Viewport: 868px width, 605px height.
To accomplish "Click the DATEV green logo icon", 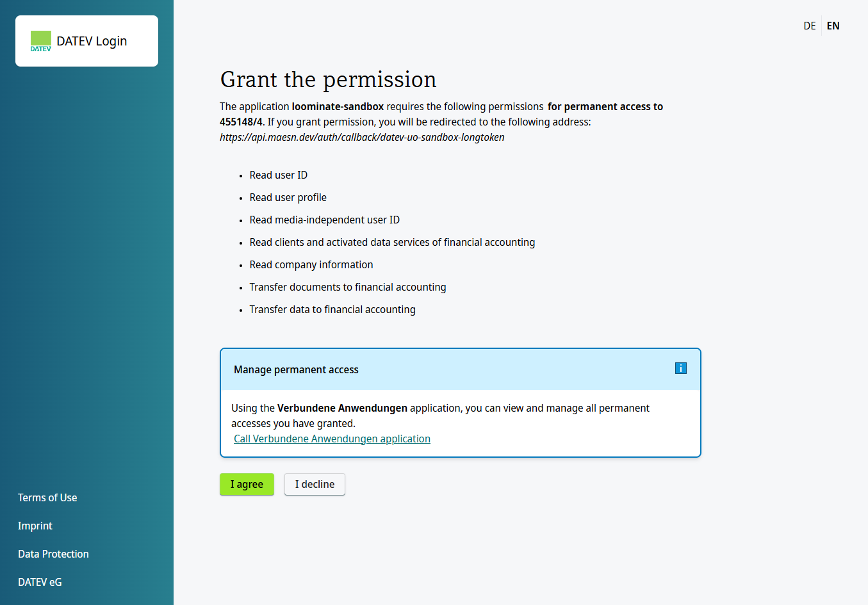I will (x=41, y=41).
